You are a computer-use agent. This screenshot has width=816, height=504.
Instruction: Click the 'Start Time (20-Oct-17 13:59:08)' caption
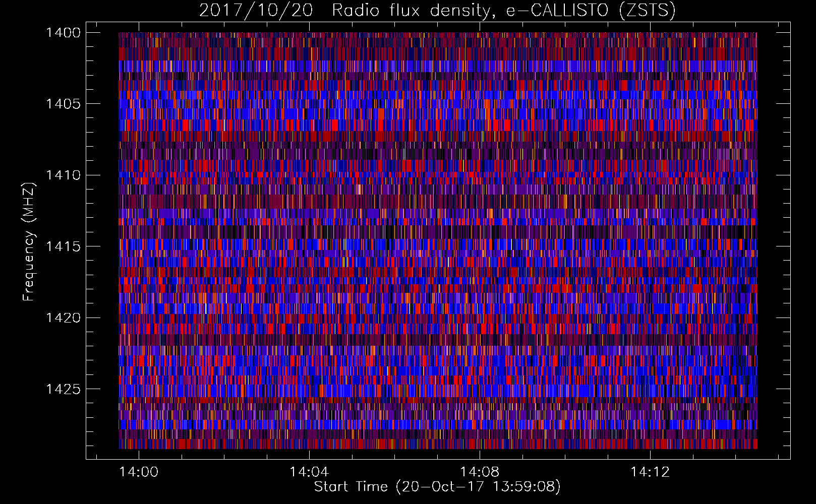pos(437,487)
